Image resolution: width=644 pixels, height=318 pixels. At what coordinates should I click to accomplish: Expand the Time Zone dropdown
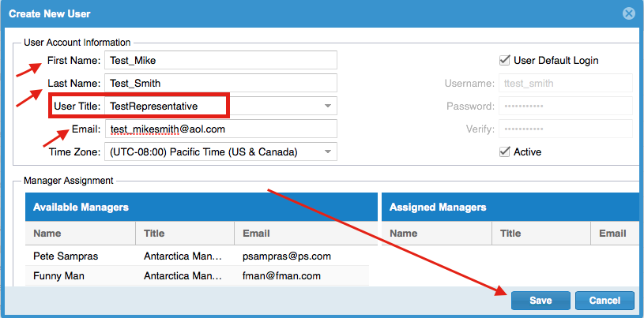tap(327, 152)
